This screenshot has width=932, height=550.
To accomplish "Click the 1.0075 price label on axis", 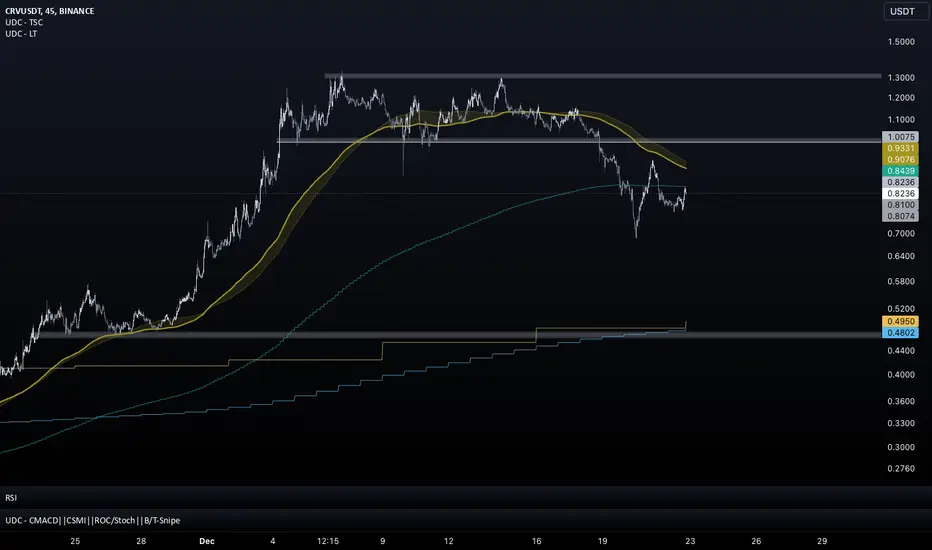I will coord(900,137).
